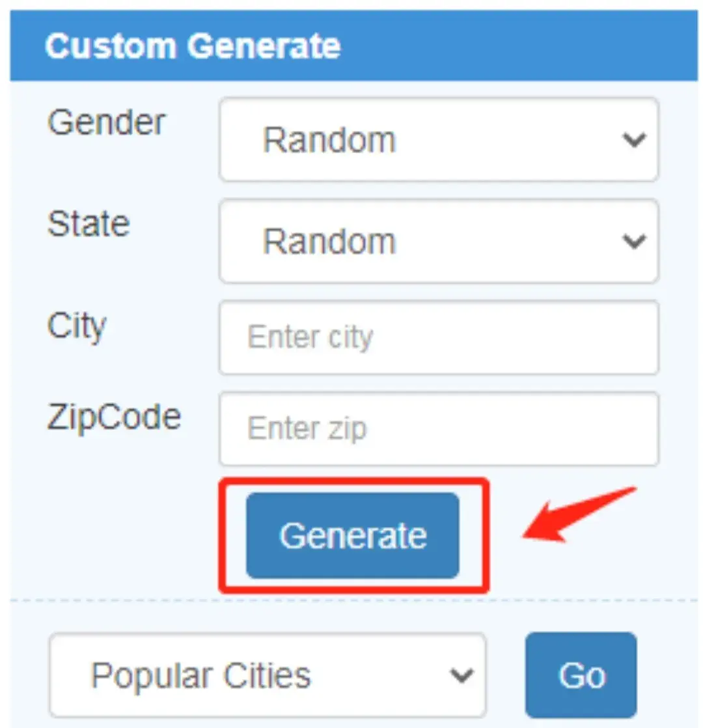The height and width of the screenshot is (728, 703).
Task: Click the Gender field label
Action: click(x=106, y=123)
